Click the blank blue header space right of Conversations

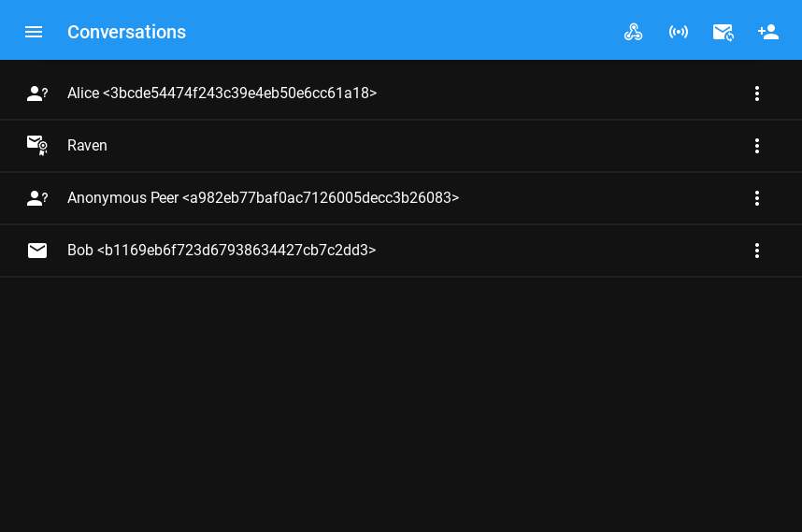(402, 32)
